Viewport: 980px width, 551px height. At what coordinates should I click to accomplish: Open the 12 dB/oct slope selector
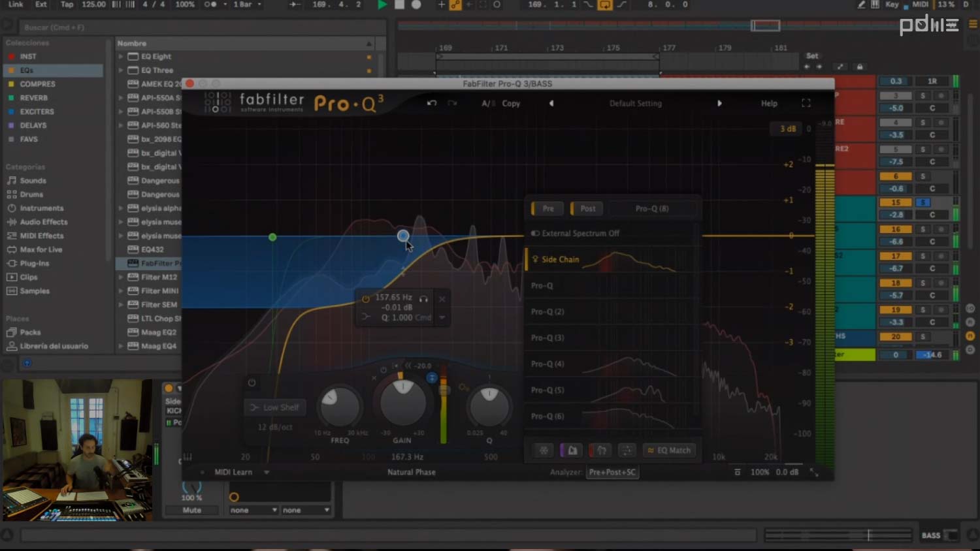tap(275, 427)
